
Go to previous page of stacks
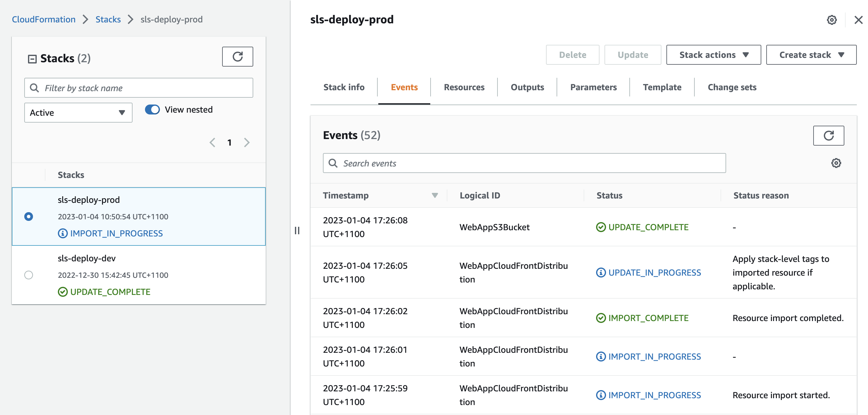(x=212, y=142)
